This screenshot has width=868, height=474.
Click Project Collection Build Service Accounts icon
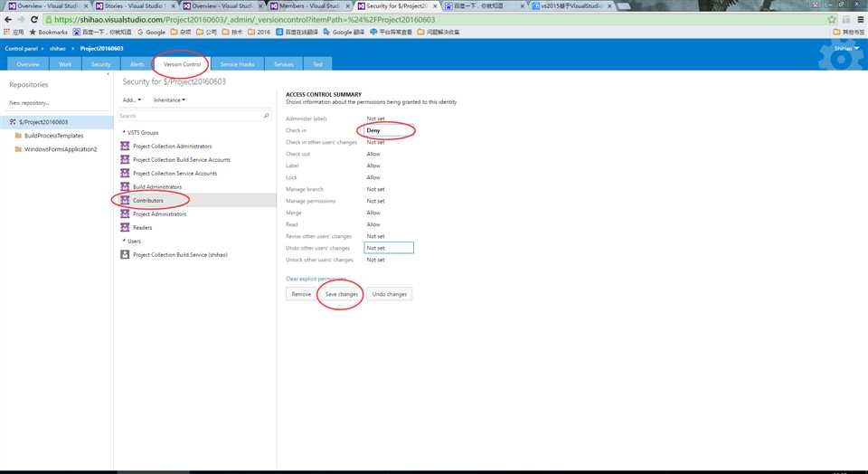click(x=125, y=159)
